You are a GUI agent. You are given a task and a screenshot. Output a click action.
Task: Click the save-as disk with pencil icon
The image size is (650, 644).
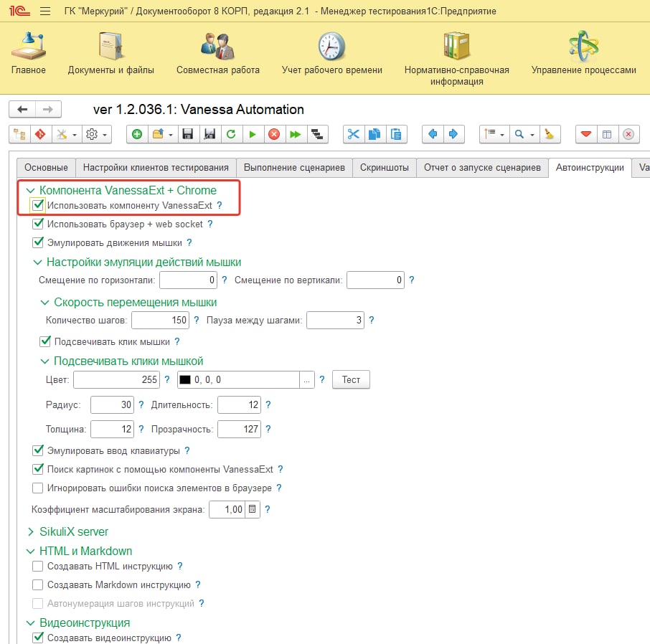point(209,134)
